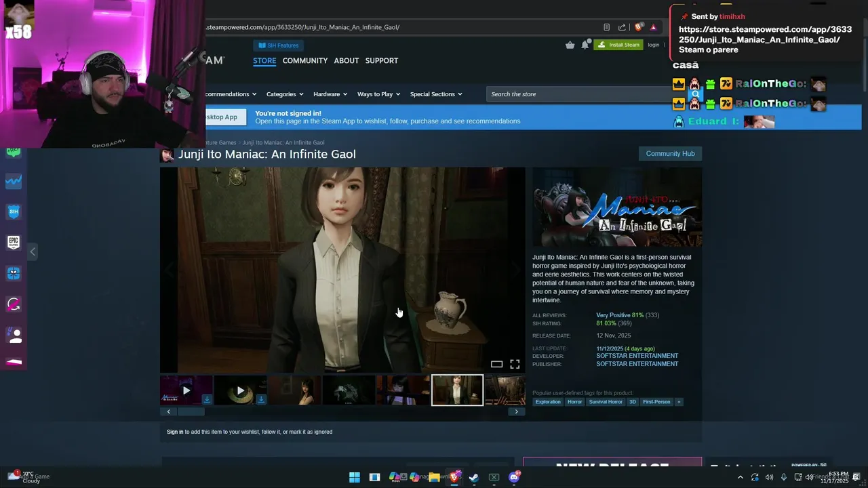Open Epic Games icon in left sidebar
This screenshot has height=488, width=868.
(x=14, y=242)
